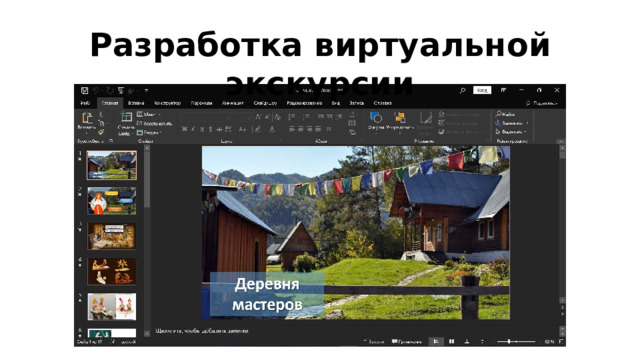Cut selection with scissors icon

[101, 115]
